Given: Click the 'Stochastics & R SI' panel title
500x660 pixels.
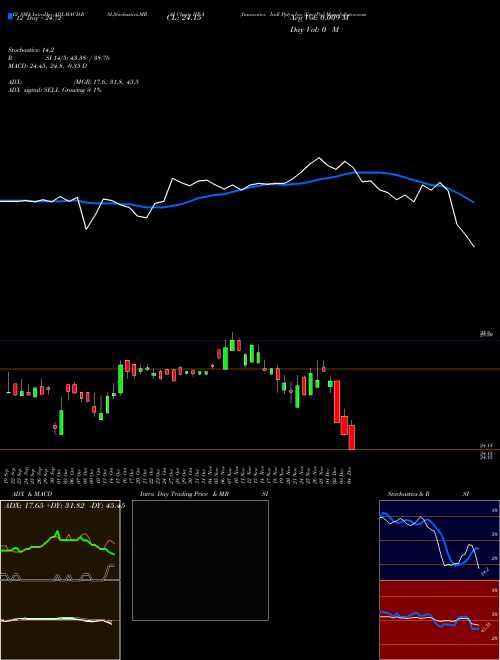Looking at the screenshot, I should click(428, 494).
